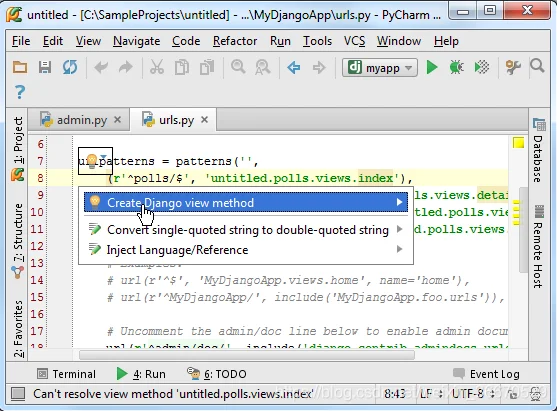Switch to the admin.py tab
Viewport: 557px width, 411px height.
tap(81, 120)
